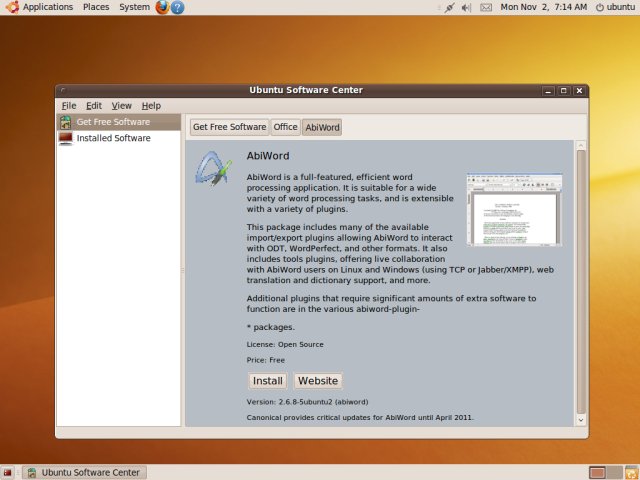Navigate to the Office breadcrumb

(285, 127)
